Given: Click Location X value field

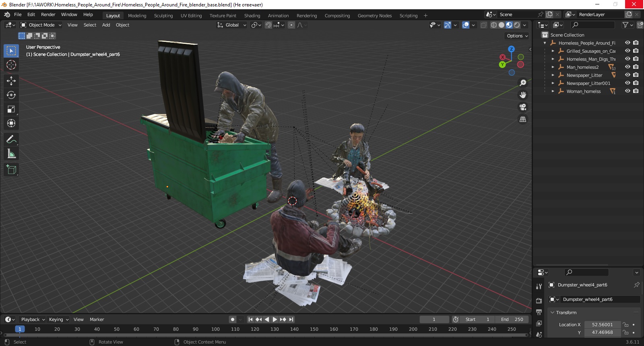Looking at the screenshot, I should click(602, 325).
